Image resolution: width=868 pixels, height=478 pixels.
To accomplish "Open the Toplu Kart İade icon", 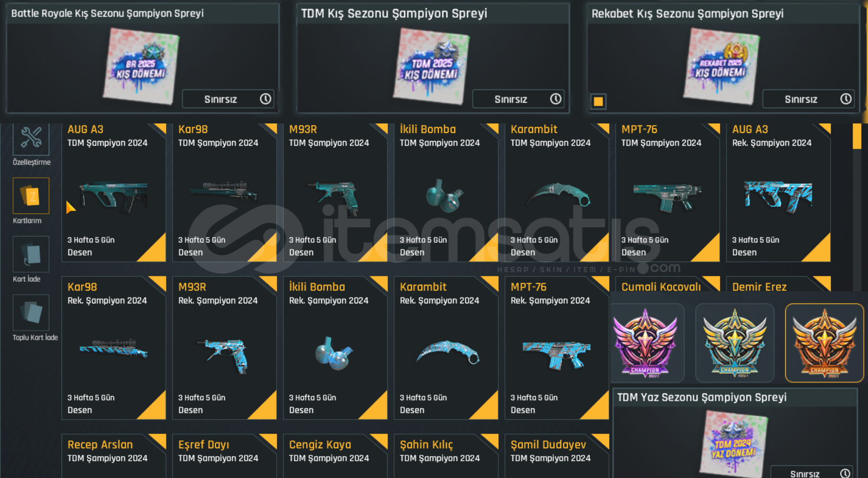I will click(31, 312).
